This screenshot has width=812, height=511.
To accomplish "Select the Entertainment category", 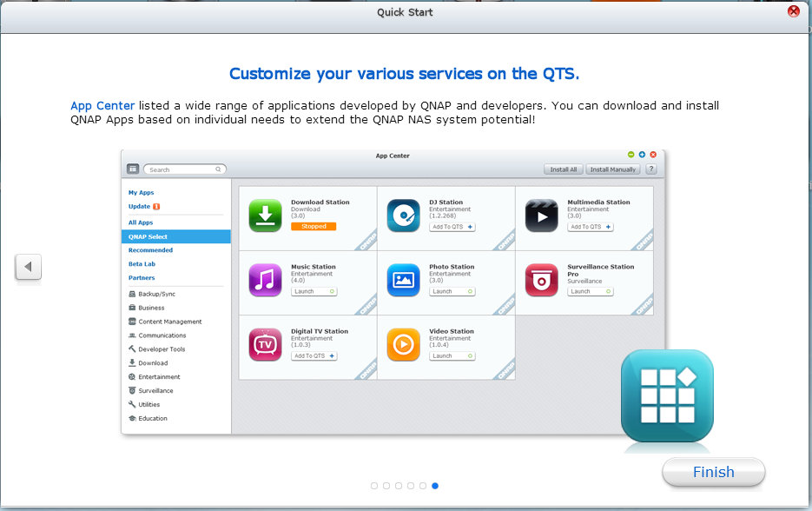I will 155,377.
